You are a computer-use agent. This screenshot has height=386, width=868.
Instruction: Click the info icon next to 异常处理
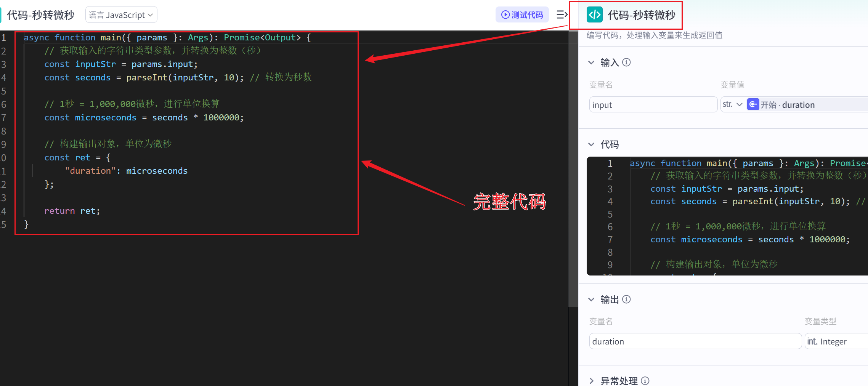pyautogui.click(x=645, y=381)
